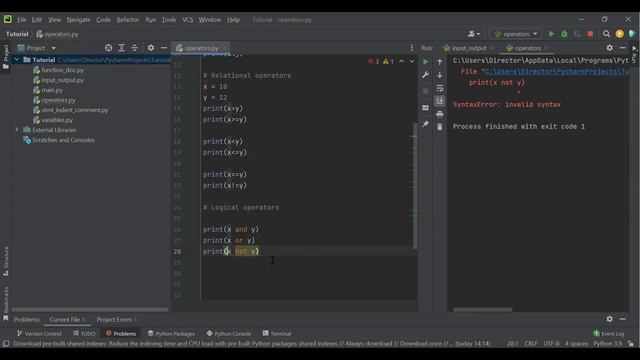
Task: Expand External Libraries node
Action: click(17, 130)
